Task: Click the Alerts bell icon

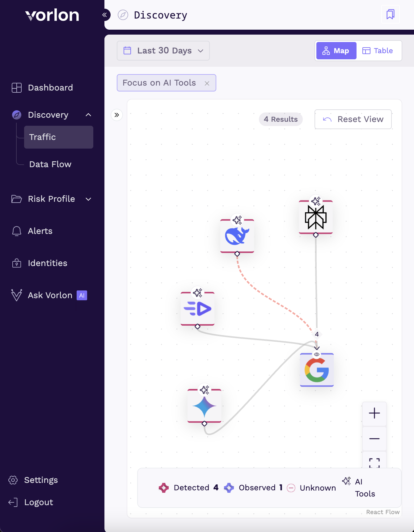Action: (x=17, y=231)
